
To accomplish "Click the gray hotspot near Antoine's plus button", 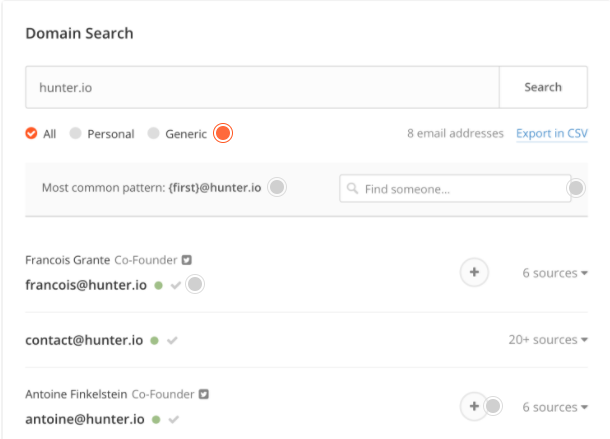I will pyautogui.click(x=493, y=406).
